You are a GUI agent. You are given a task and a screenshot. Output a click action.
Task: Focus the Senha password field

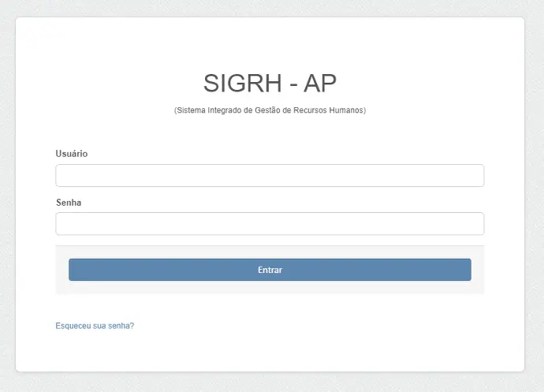(270, 223)
